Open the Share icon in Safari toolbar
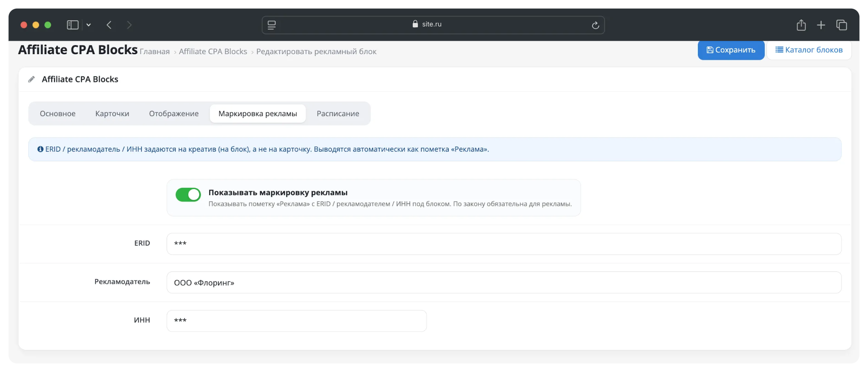 (x=801, y=25)
